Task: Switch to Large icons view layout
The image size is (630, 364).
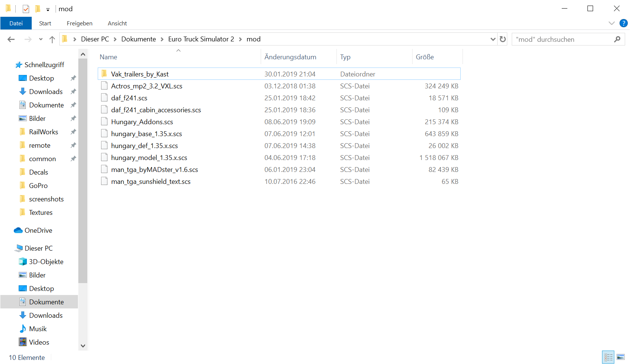Action: [621, 357]
